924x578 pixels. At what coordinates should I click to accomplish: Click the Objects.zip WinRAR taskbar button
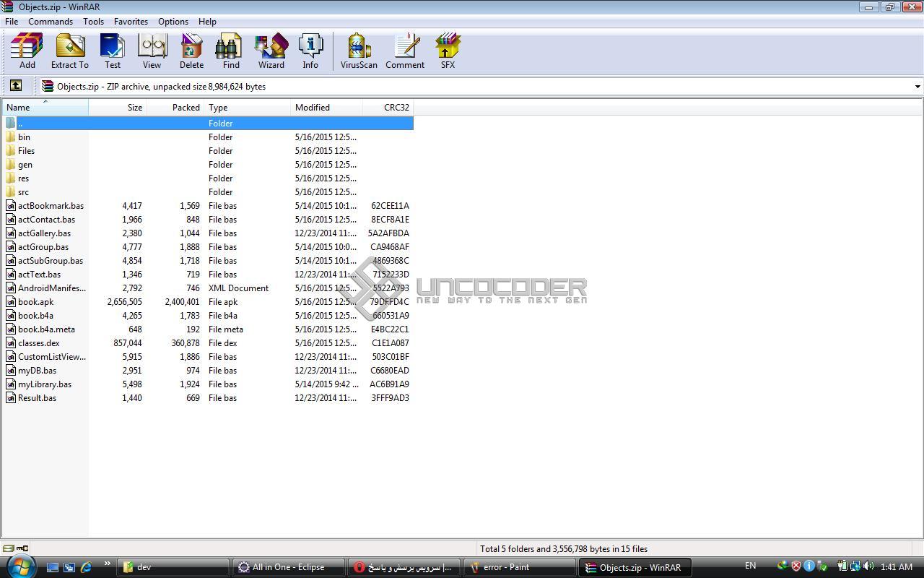pyautogui.click(x=636, y=567)
